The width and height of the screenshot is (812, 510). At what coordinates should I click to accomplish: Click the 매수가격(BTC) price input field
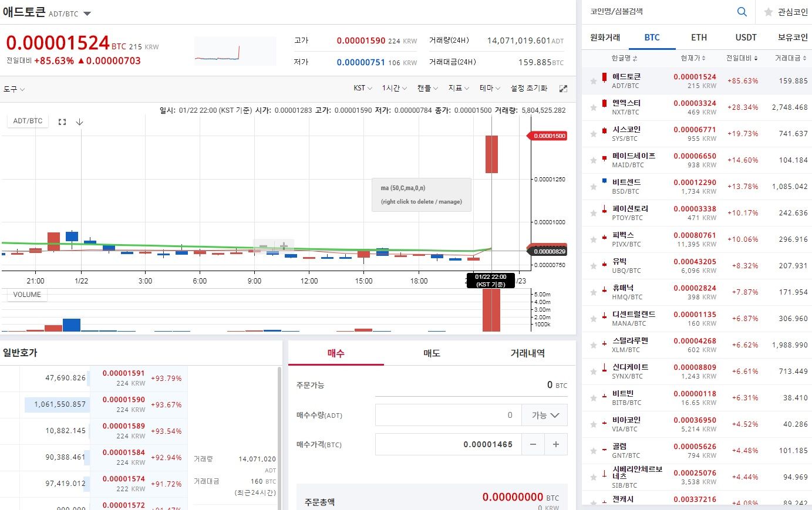(x=447, y=444)
